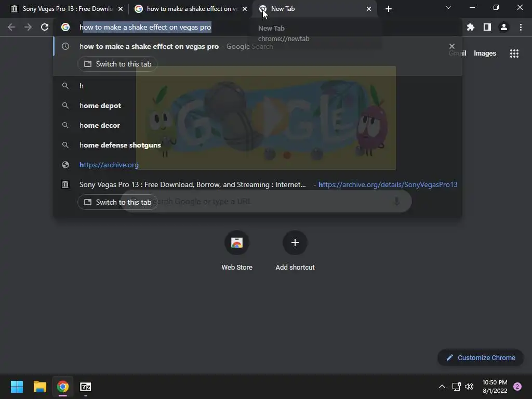Screen dimensions: 532x399
Task: Select Sony Vegas Pro 13 Internet Archive suggestion
Action: pyautogui.click(x=258, y=184)
